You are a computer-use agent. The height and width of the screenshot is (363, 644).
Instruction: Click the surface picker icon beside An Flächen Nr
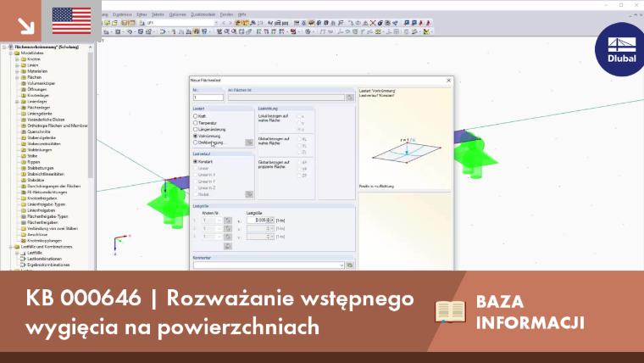pyautogui.click(x=349, y=98)
